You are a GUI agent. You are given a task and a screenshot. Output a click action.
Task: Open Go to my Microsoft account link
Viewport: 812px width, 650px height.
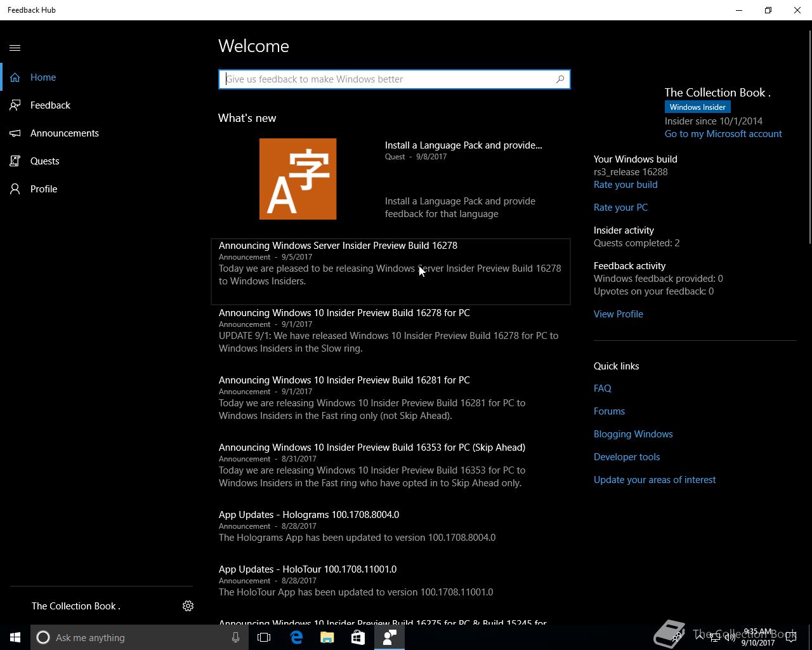723,134
